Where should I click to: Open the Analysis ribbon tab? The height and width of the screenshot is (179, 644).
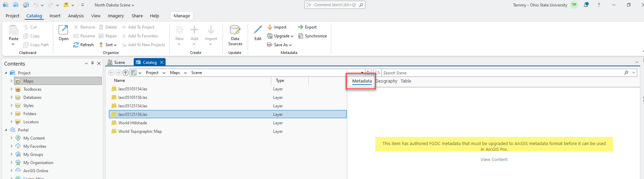point(76,16)
